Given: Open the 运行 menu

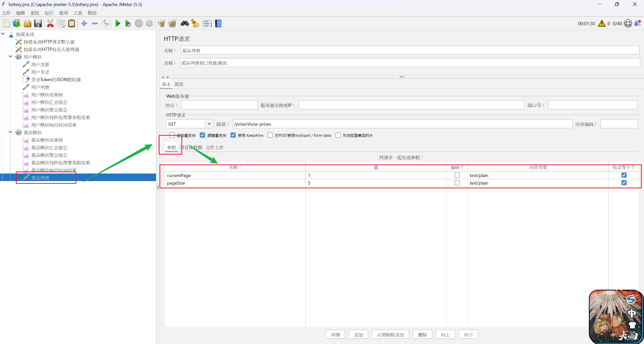Looking at the screenshot, I should (49, 13).
